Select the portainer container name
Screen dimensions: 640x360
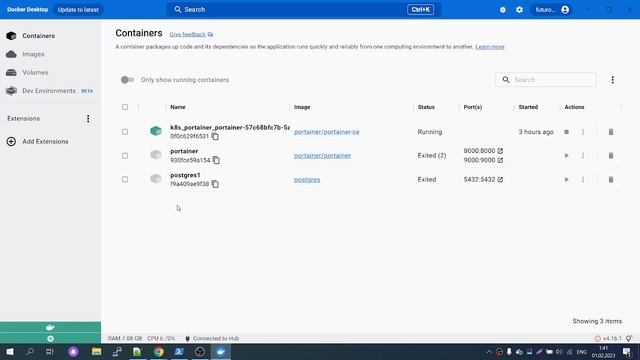click(x=184, y=151)
